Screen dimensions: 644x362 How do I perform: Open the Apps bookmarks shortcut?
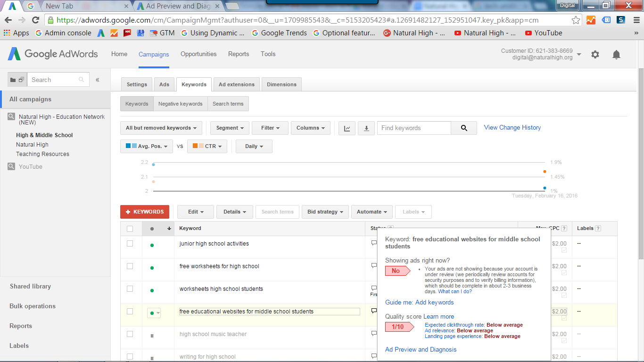(x=17, y=33)
